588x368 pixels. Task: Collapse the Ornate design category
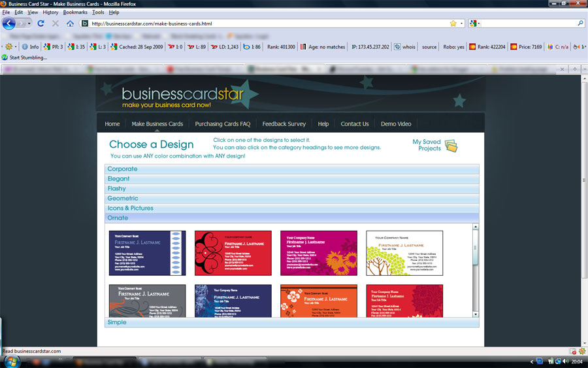coord(292,218)
